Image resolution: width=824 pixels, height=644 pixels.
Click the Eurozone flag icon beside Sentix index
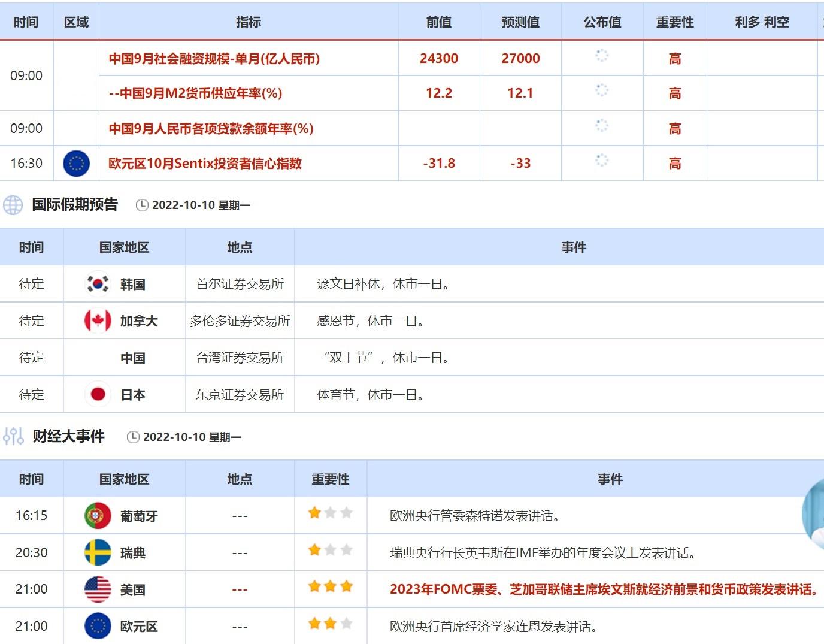click(x=76, y=164)
